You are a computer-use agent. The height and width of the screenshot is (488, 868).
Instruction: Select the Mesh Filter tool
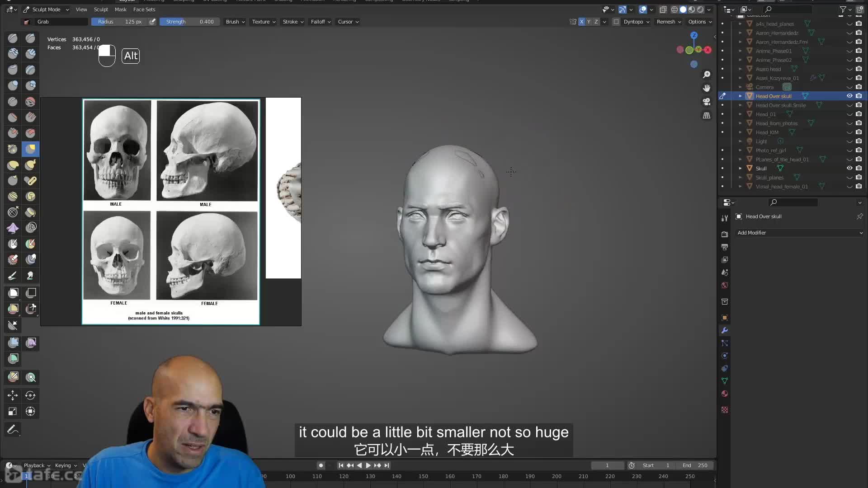(13, 343)
